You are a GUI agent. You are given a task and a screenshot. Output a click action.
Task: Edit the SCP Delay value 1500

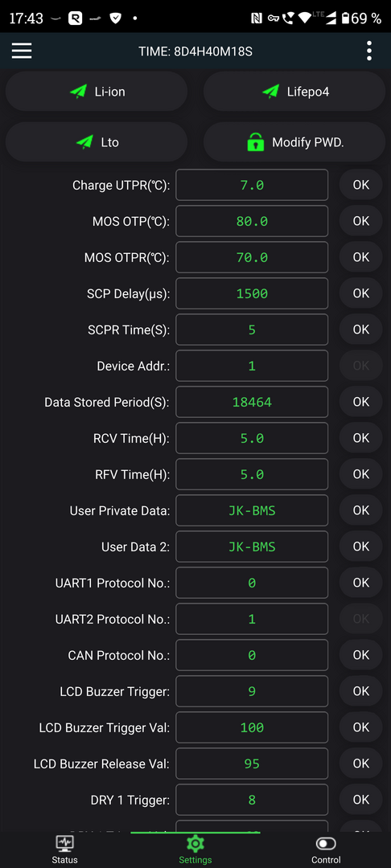252,293
